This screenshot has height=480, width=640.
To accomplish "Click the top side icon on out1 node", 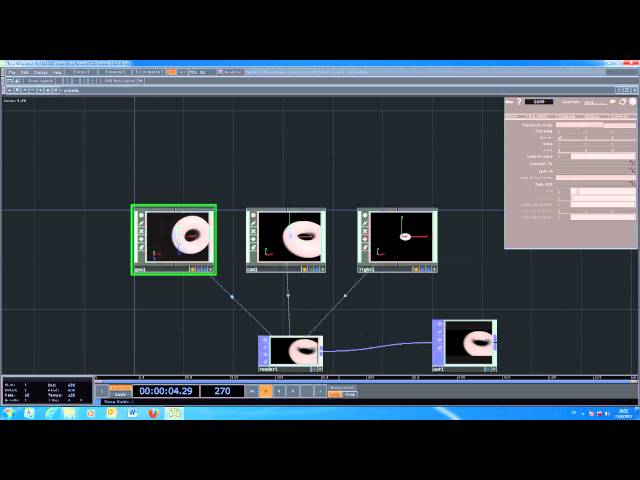I will 439,324.
